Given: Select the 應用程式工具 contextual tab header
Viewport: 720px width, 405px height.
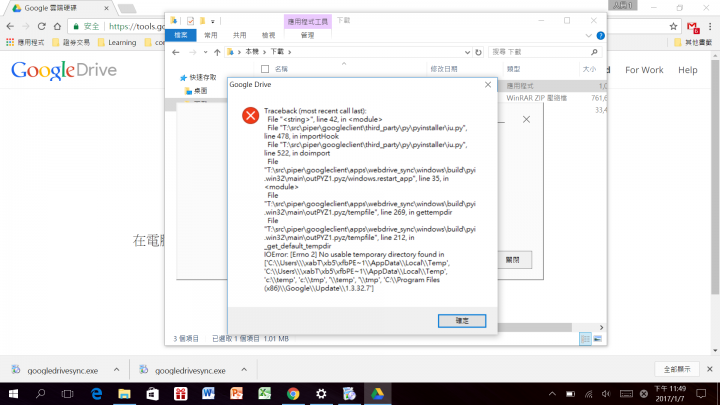Looking at the screenshot, I should tap(308, 21).
